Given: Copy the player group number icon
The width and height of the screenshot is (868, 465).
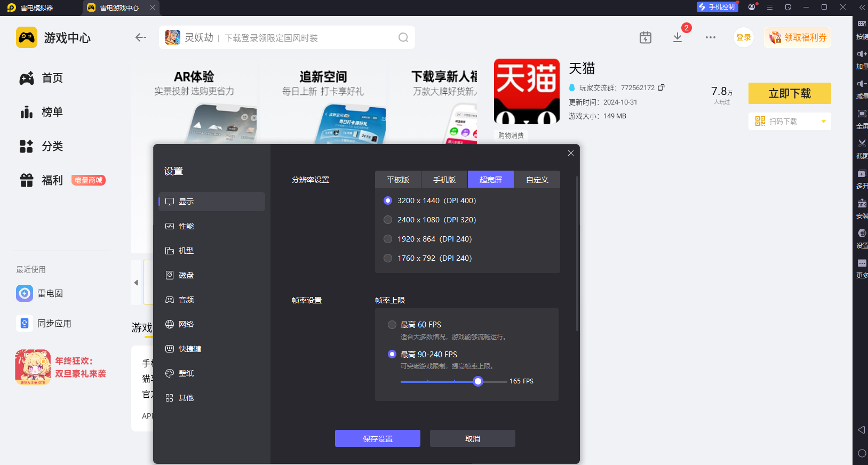Looking at the screenshot, I should coord(662,87).
